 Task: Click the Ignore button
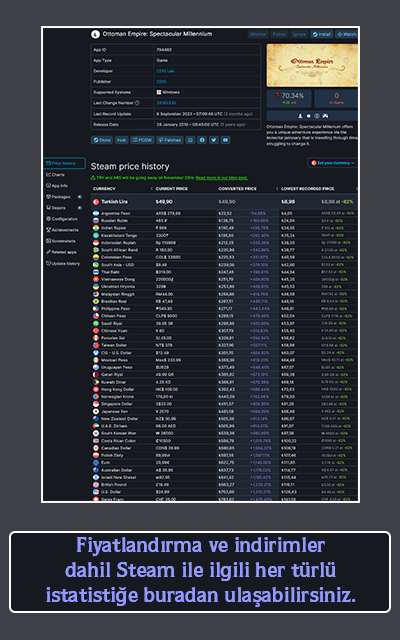(x=299, y=34)
